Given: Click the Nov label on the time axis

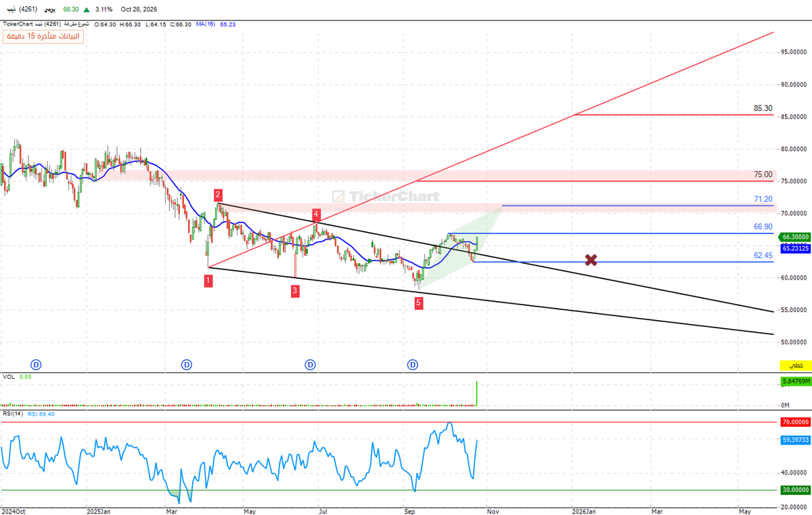Looking at the screenshot, I should click(493, 511).
